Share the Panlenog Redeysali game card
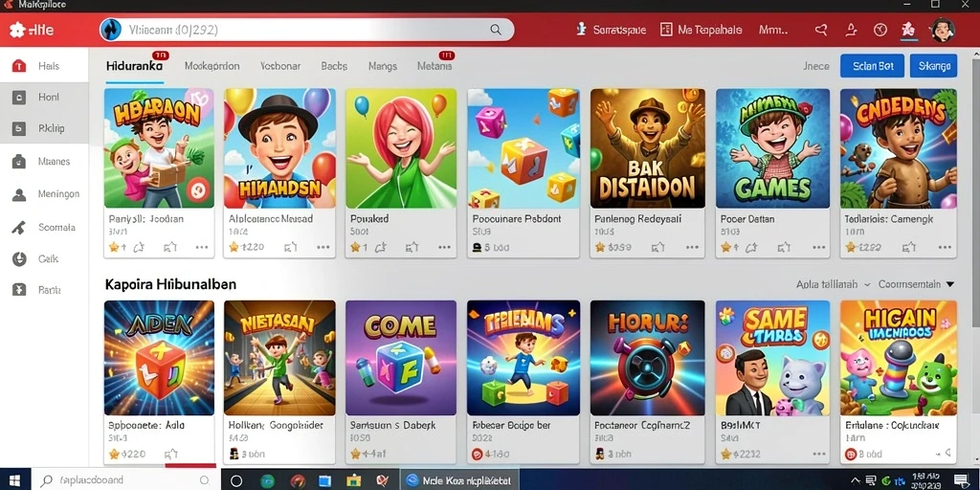980x490 pixels. [658, 247]
